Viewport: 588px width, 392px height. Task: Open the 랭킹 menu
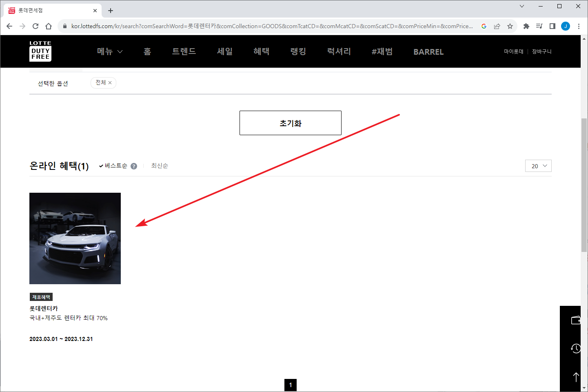[298, 51]
